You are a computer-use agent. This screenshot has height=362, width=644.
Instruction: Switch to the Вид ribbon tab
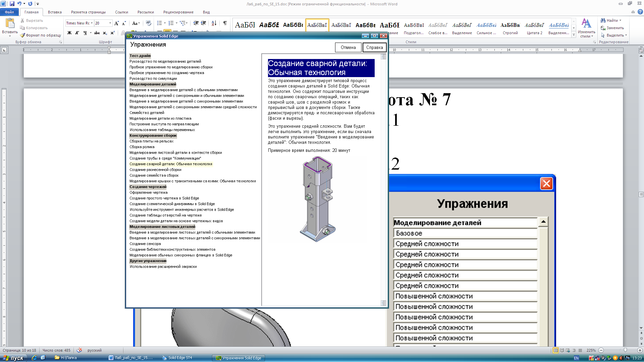pos(206,12)
